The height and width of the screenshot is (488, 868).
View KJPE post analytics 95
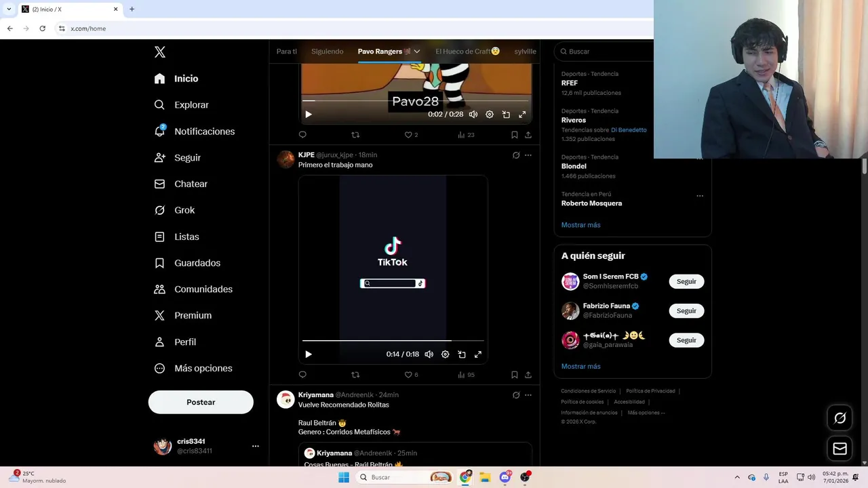point(466,375)
